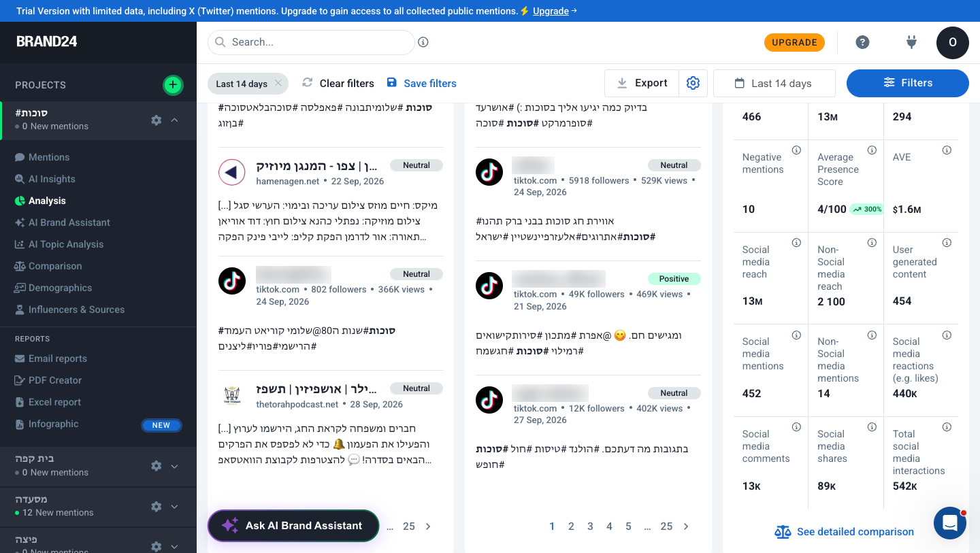Click TikTok icon of 5918 followers mention
Image resolution: width=980 pixels, height=553 pixels.
[x=489, y=172]
